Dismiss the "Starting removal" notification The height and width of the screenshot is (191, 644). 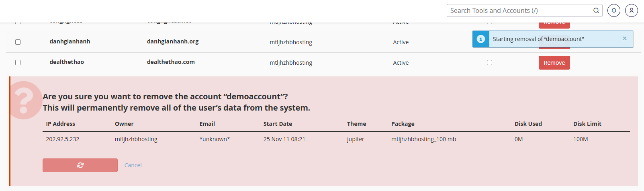[x=625, y=38]
